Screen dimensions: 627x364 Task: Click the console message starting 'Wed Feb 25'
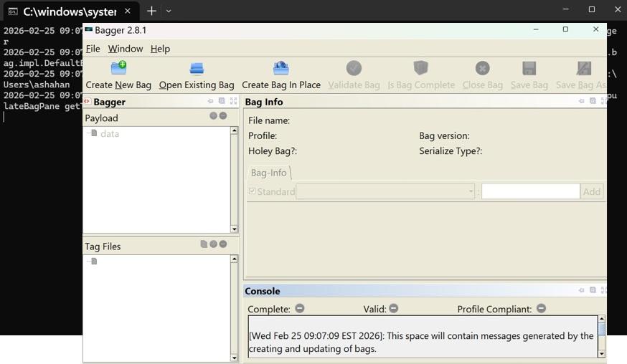[x=421, y=342]
